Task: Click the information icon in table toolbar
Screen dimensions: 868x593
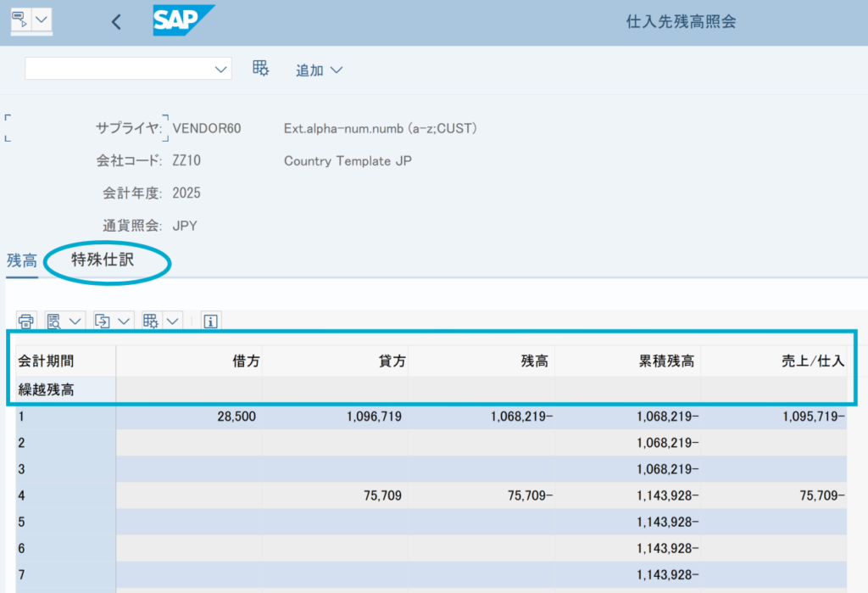Action: point(211,321)
